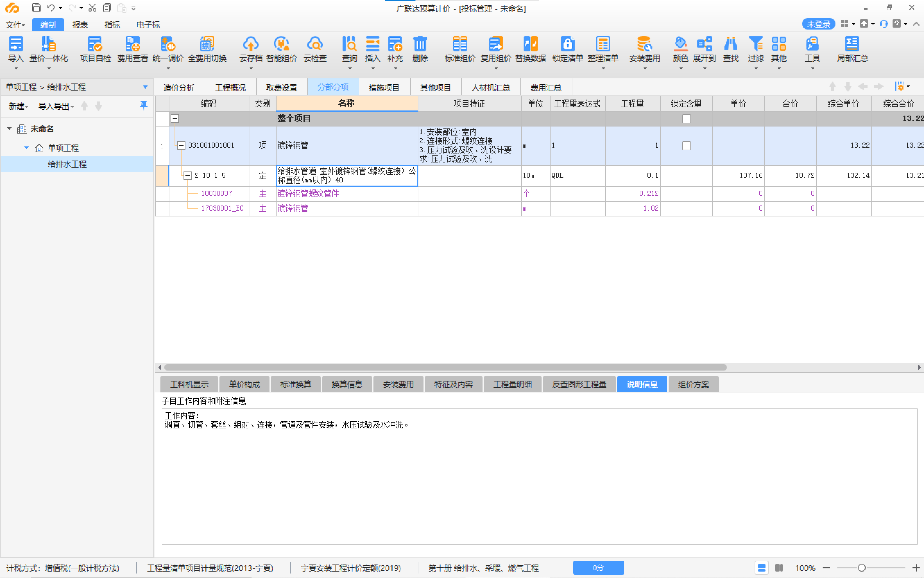Click the scroll right arrow of table scrollbar
This screenshot has width=924, height=578.
(x=919, y=367)
